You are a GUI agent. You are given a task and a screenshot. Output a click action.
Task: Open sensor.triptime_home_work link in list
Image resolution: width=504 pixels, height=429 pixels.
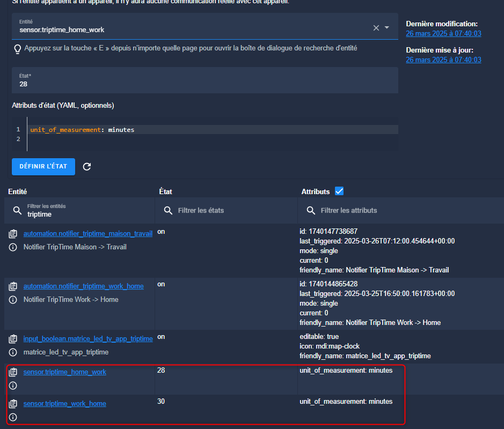tap(64, 372)
